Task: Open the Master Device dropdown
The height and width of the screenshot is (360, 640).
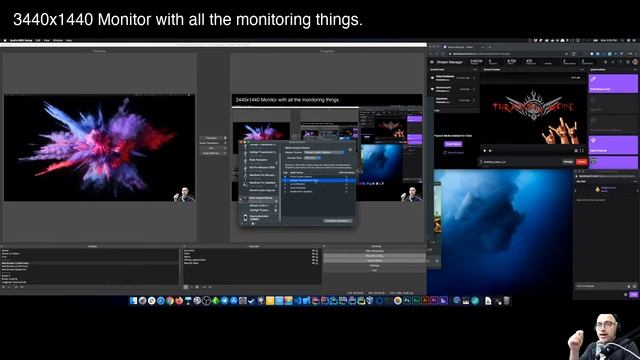Action: point(324,152)
